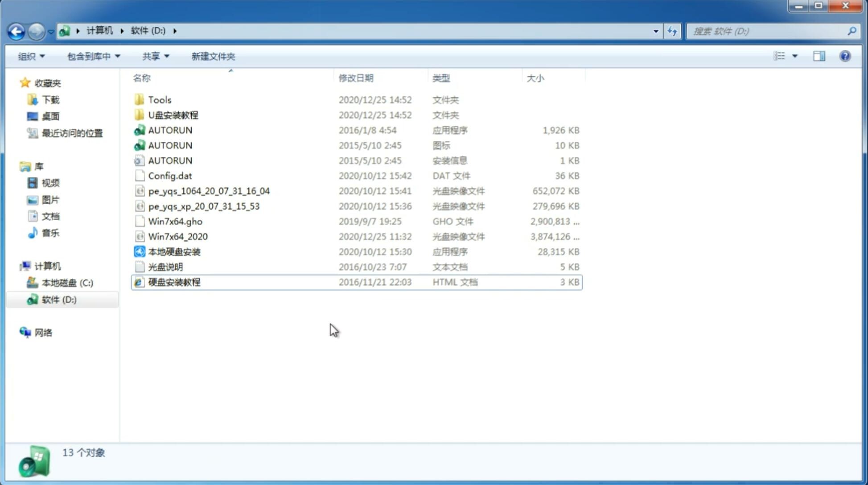This screenshot has width=868, height=485.
Task: Click 包含到库中 dropdown button
Action: pos(93,56)
